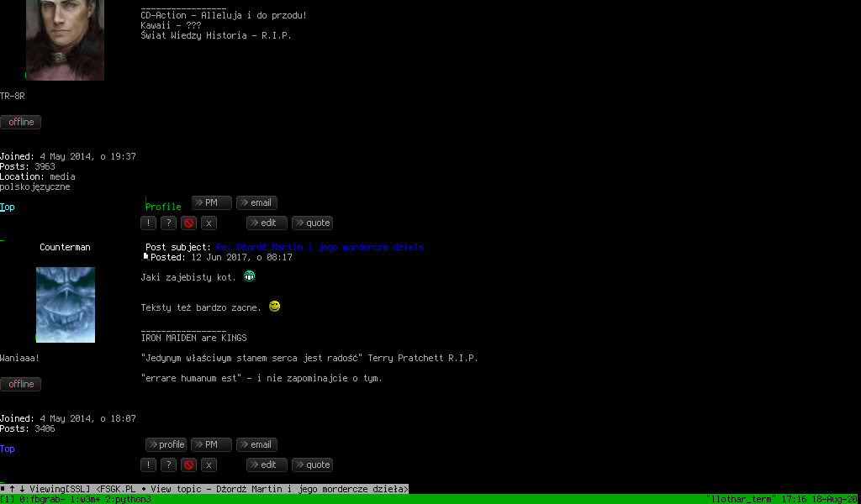This screenshot has height=504, width=861.
Task: Open the blue post subject link
Action: pyautogui.click(x=320, y=248)
